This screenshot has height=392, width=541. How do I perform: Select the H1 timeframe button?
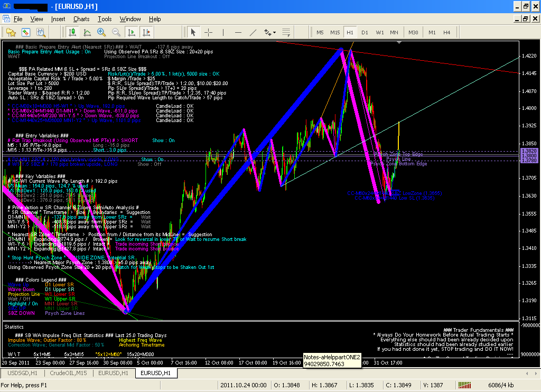point(350,32)
